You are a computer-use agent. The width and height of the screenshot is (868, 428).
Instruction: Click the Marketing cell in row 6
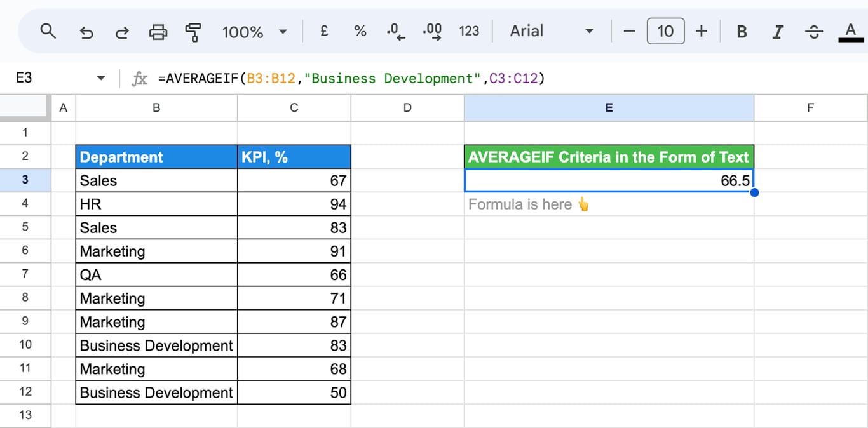point(156,251)
